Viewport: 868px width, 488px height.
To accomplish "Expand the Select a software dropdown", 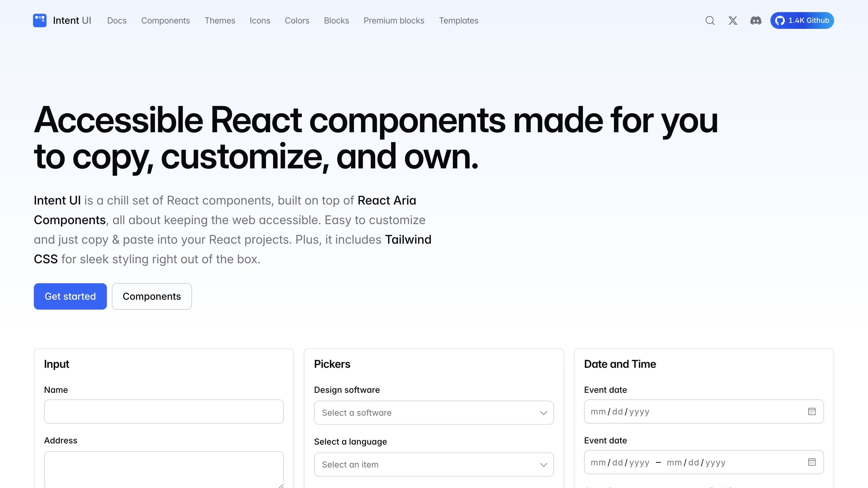I will click(433, 413).
